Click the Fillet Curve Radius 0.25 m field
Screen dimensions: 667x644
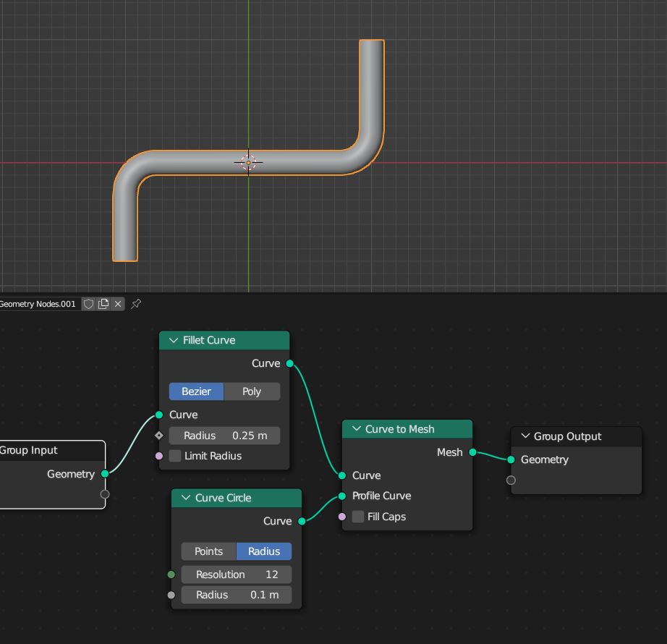point(224,436)
